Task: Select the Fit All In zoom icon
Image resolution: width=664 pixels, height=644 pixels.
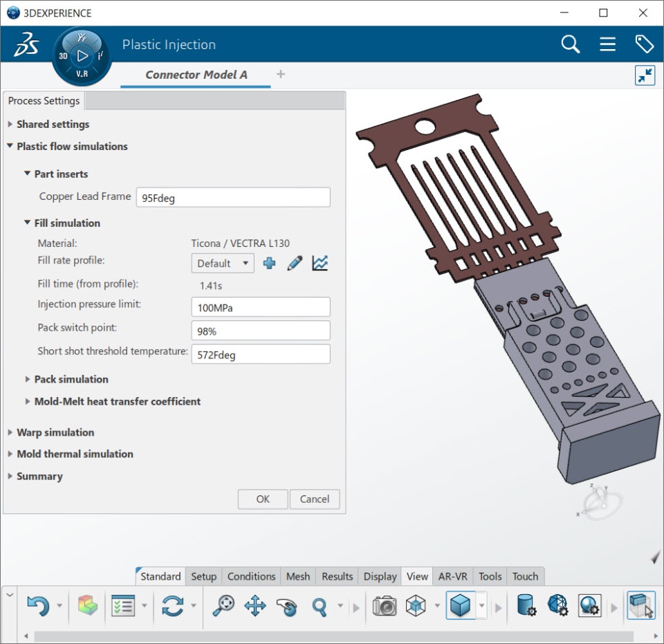Action: (223, 605)
